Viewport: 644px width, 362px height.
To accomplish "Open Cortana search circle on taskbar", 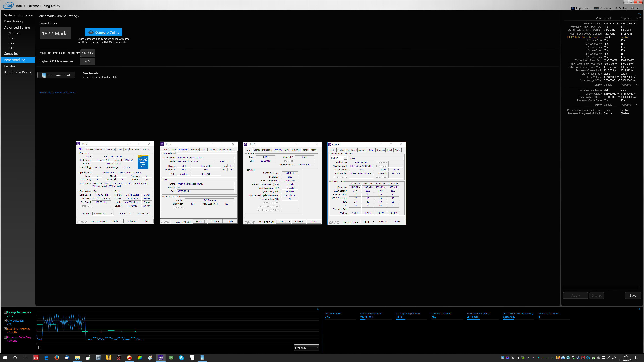I will [15, 358].
